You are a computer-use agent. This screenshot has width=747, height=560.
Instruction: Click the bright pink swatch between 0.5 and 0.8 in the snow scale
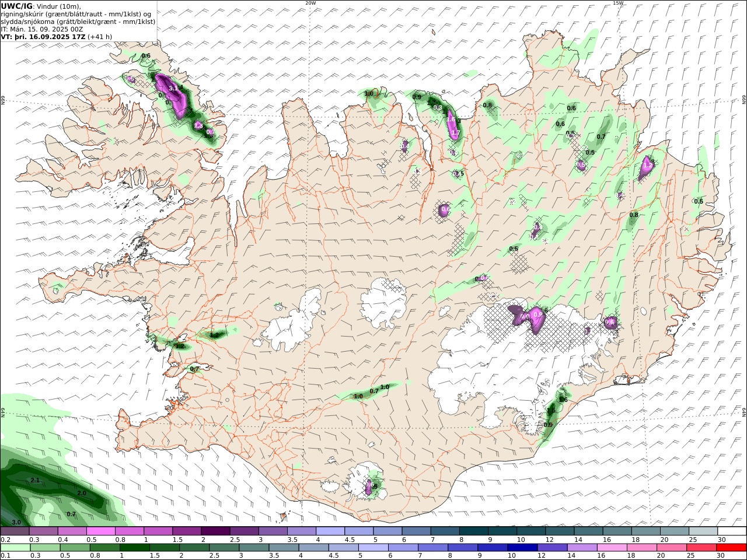[100, 531]
